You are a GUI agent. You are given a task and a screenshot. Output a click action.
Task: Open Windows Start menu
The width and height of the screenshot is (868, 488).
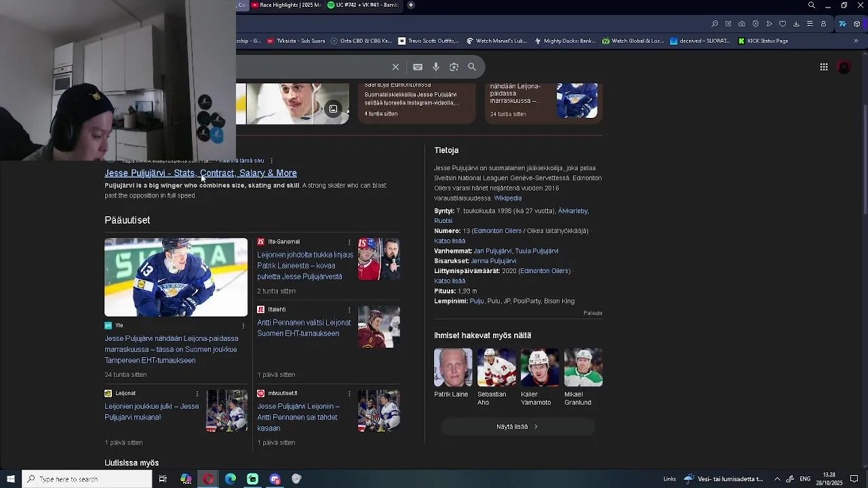(10, 479)
